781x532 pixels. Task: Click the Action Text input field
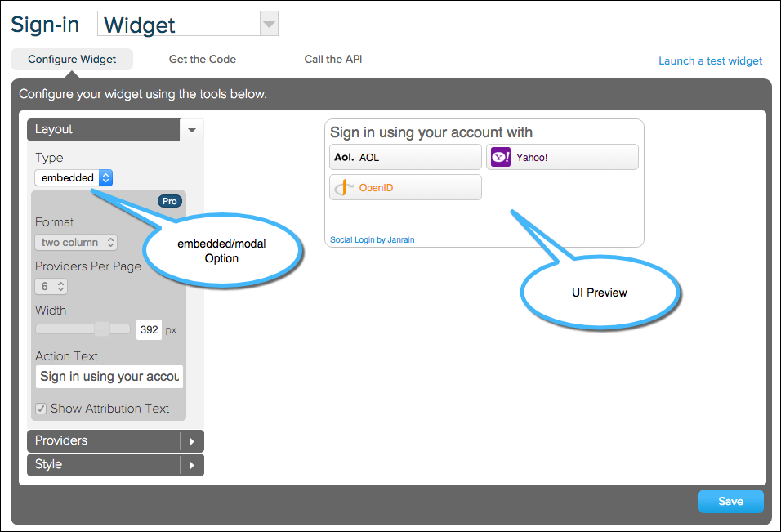[109, 377]
